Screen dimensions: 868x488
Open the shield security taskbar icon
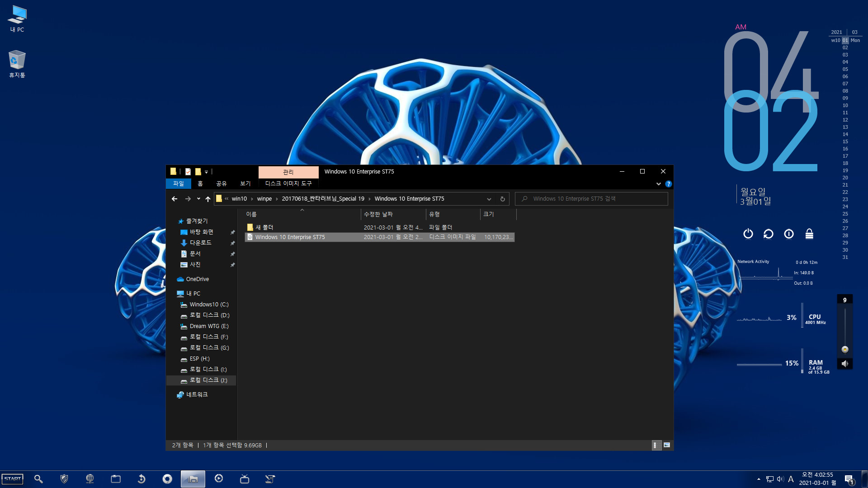tap(64, 479)
